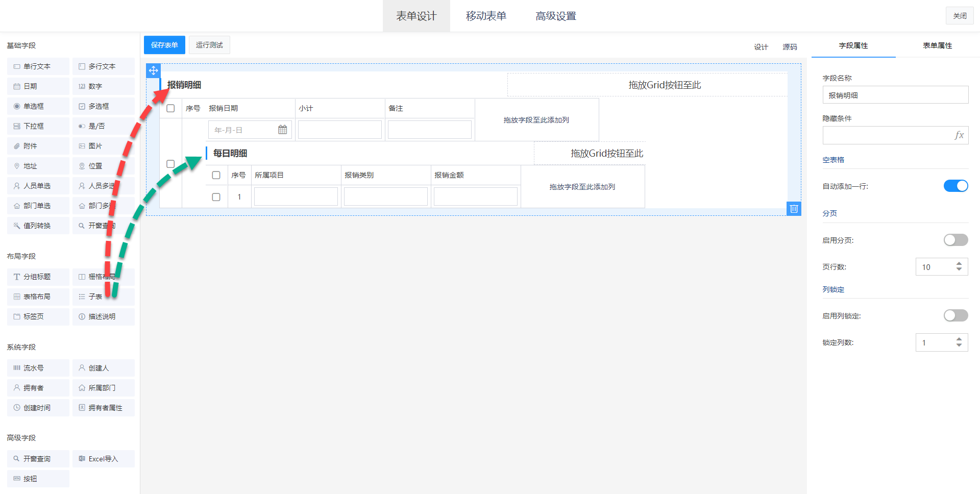Select the 表格布局 layout field icon
The width and height of the screenshot is (980, 494).
(x=17, y=297)
